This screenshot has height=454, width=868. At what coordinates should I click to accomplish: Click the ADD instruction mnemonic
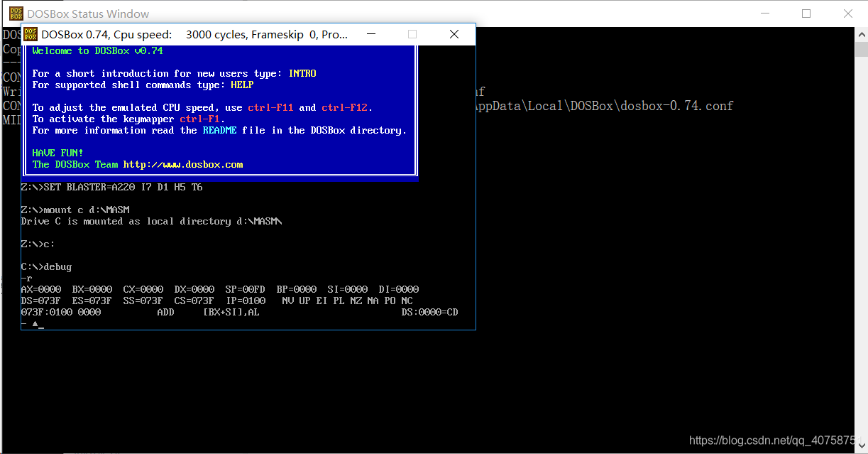pos(165,312)
